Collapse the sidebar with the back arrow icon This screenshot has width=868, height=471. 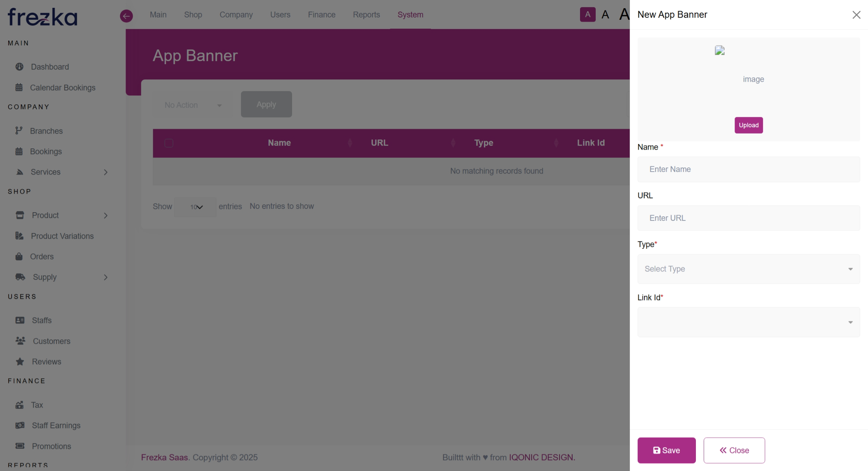[x=126, y=16]
